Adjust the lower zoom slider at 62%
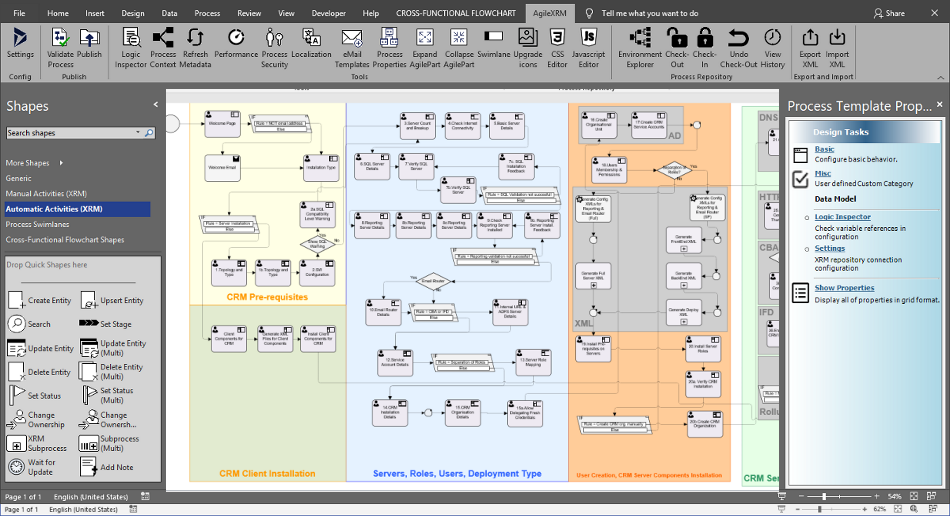 [819, 509]
